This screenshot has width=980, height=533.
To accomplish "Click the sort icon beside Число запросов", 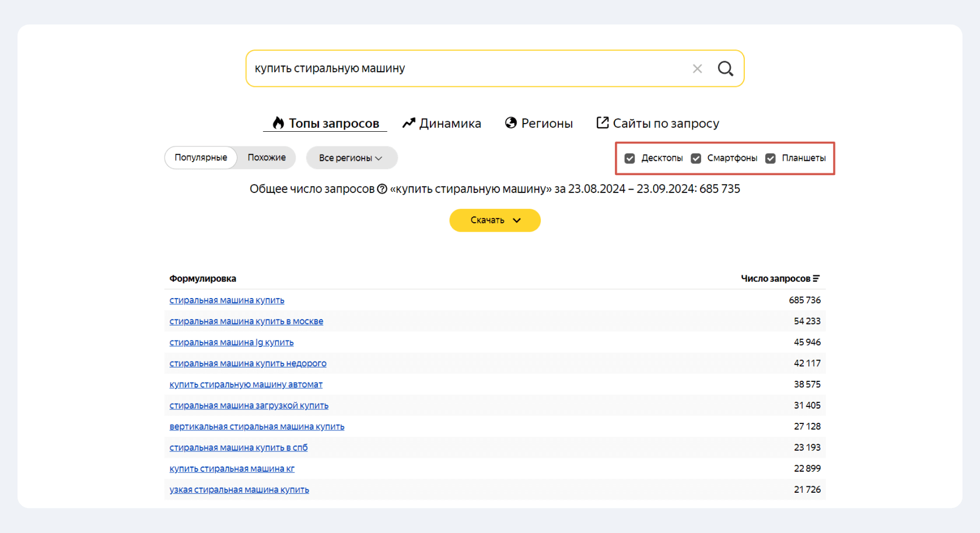I will point(816,279).
